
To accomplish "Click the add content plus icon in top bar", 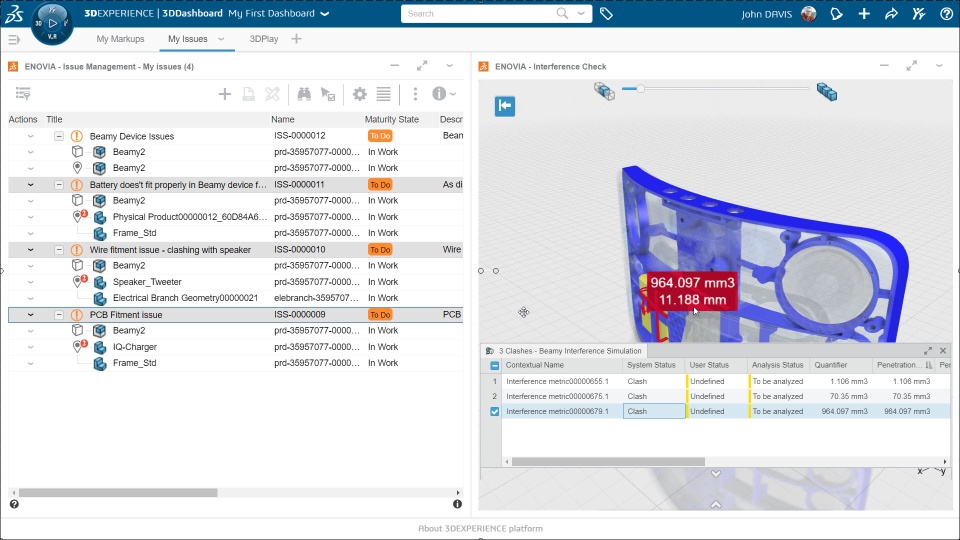I will (864, 13).
